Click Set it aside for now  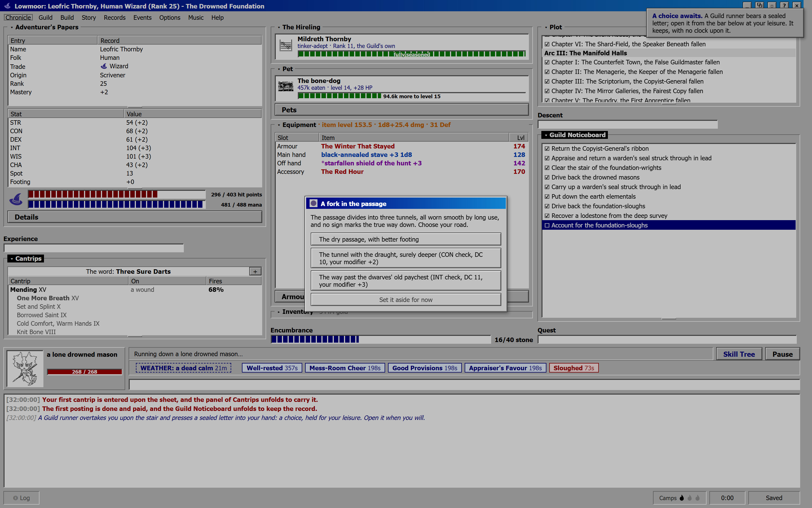(406, 300)
